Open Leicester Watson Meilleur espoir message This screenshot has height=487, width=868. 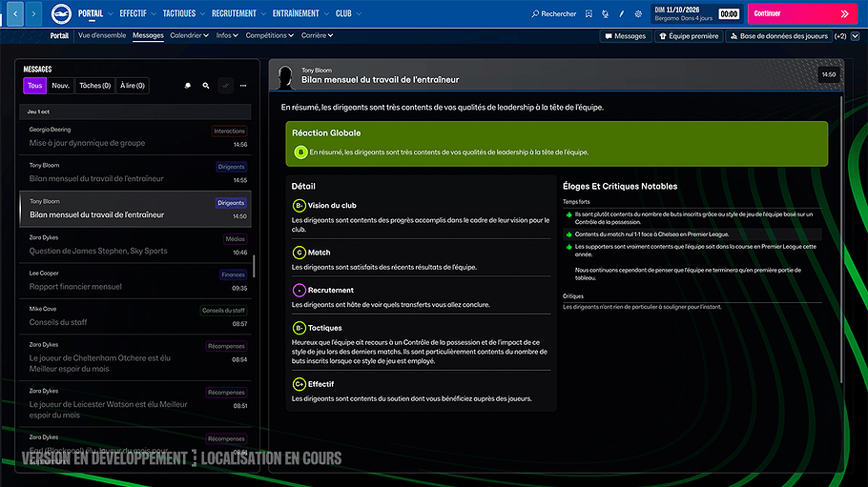click(x=135, y=404)
